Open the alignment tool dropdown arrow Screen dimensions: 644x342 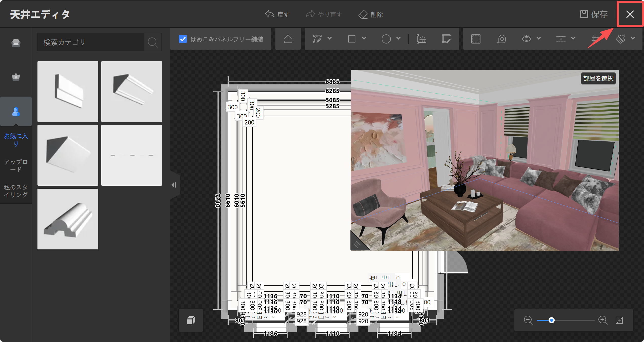573,38
